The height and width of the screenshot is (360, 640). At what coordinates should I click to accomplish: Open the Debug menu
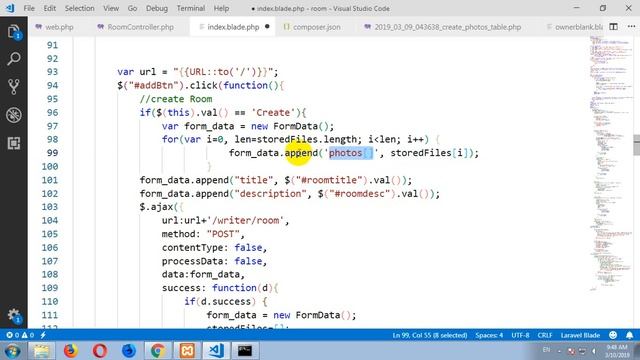tap(157, 8)
